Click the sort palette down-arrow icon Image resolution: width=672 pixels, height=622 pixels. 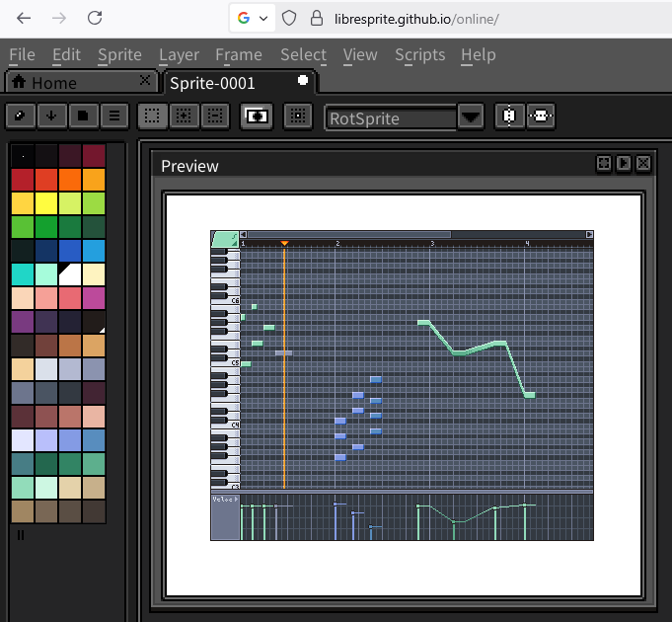tap(52, 116)
